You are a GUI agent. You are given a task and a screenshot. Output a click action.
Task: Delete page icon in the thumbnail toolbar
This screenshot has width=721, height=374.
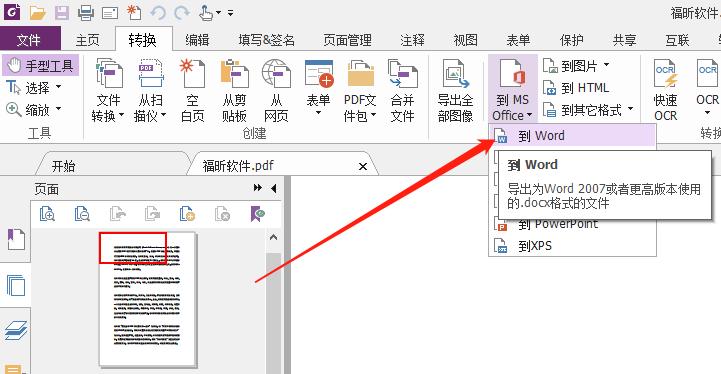point(223,214)
